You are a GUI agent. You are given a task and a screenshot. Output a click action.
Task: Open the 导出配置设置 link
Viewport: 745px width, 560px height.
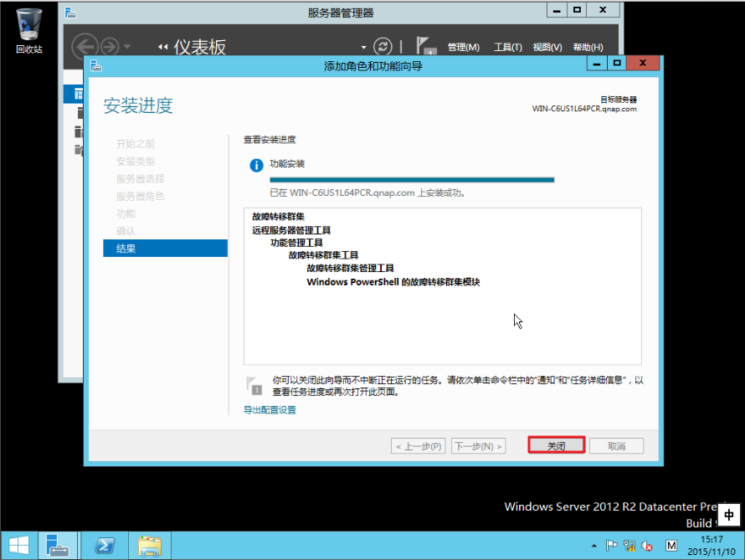click(270, 409)
